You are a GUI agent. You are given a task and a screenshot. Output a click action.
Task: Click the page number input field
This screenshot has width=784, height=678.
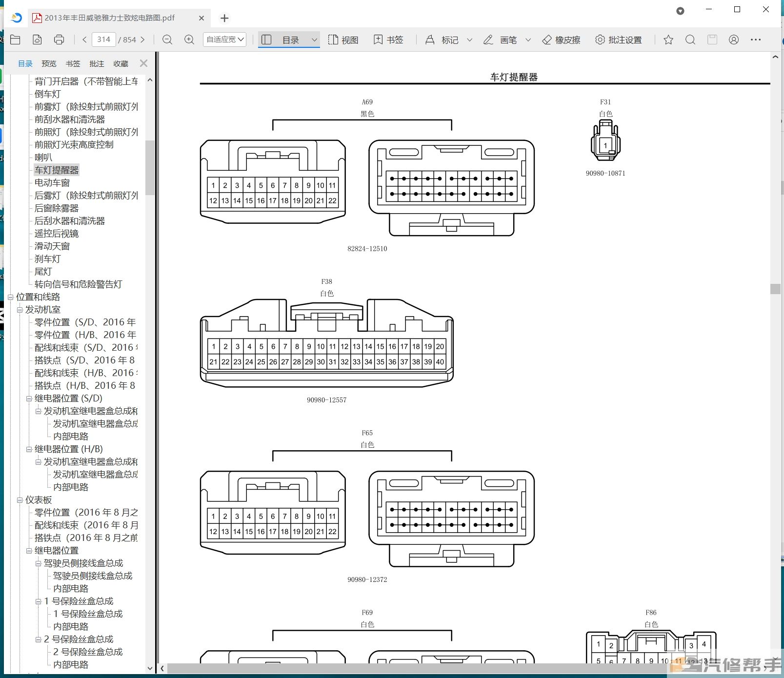[103, 40]
